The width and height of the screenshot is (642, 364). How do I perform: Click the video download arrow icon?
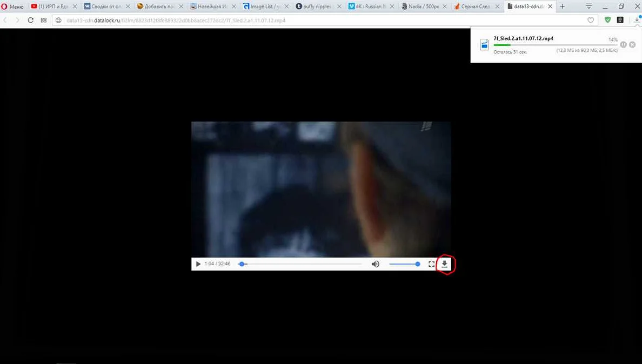click(x=445, y=264)
